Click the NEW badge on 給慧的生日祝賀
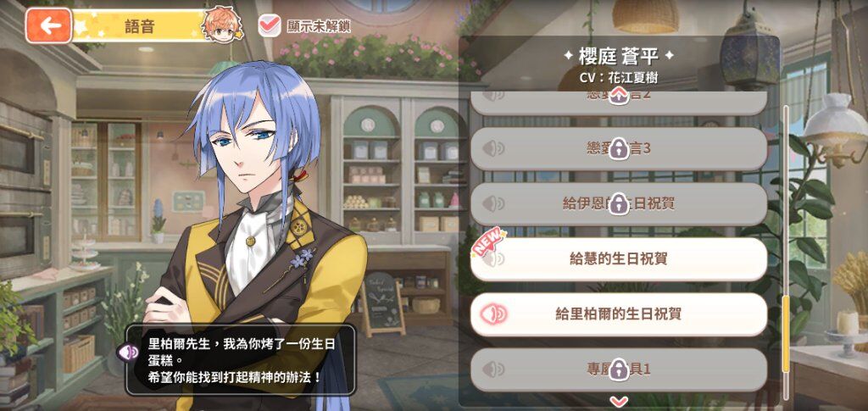The height and width of the screenshot is (411, 868). click(x=486, y=242)
